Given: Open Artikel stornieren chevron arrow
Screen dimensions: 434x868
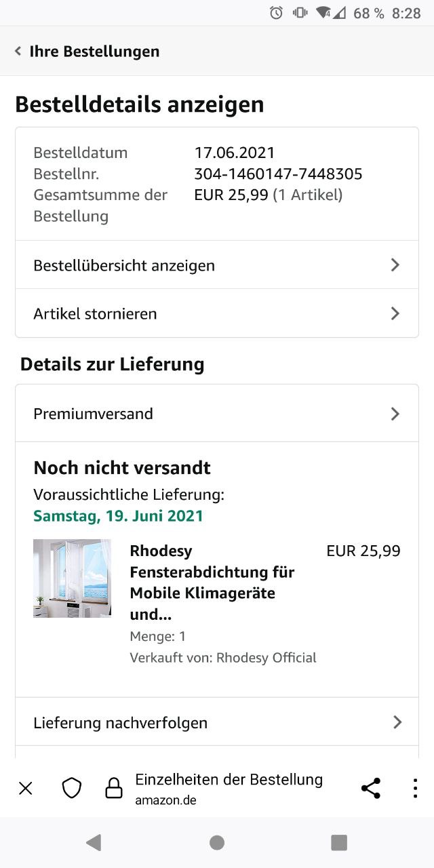Looking at the screenshot, I should pyautogui.click(x=395, y=313).
